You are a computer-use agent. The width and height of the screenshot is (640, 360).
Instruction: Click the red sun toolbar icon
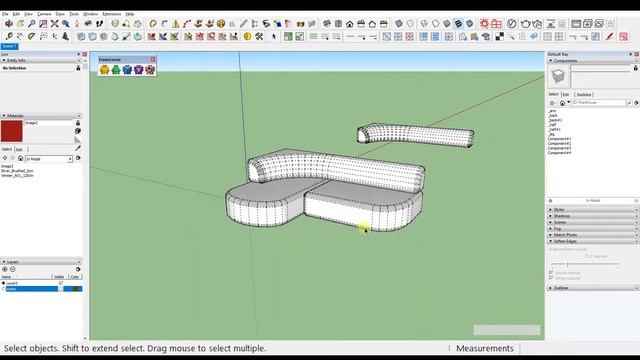point(484,24)
